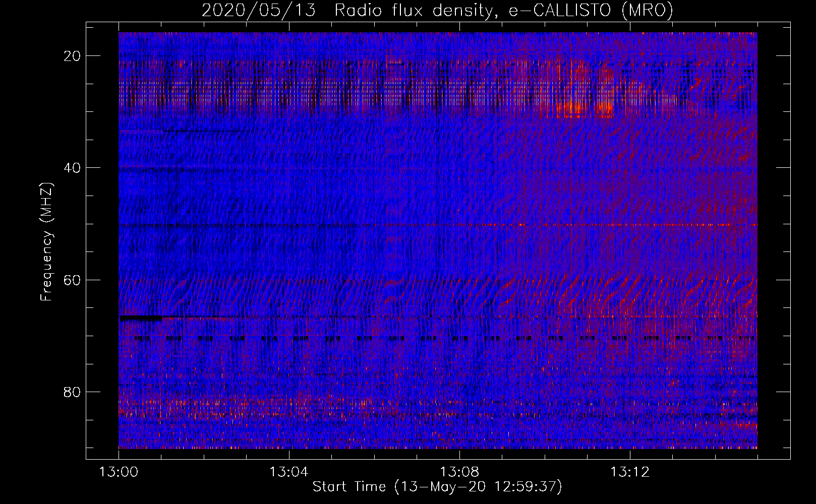The height and width of the screenshot is (504, 816).
Task: Click the '13:04' time tick label
Action: (x=289, y=472)
